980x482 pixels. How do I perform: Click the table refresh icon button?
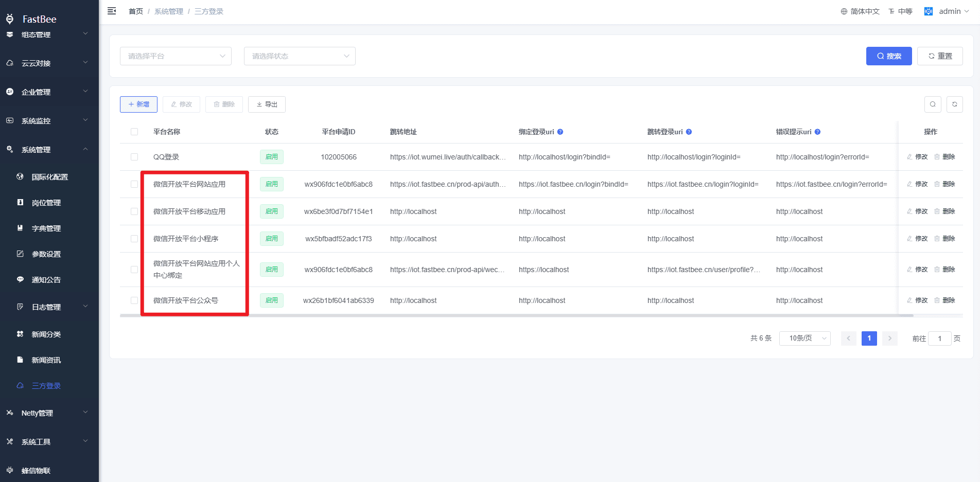click(x=954, y=104)
